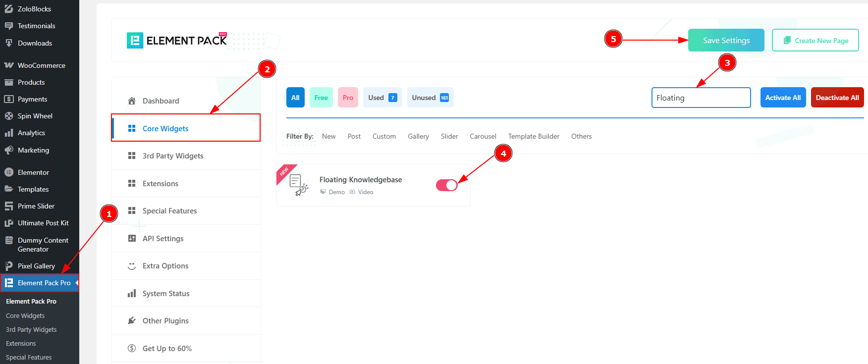The width and height of the screenshot is (868, 364).
Task: Select the Pro widgets filter tab
Action: (x=348, y=98)
